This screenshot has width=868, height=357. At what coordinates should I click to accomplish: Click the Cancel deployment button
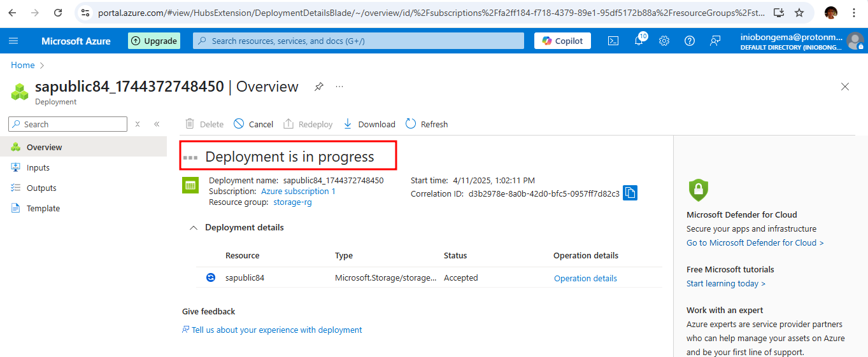253,124
